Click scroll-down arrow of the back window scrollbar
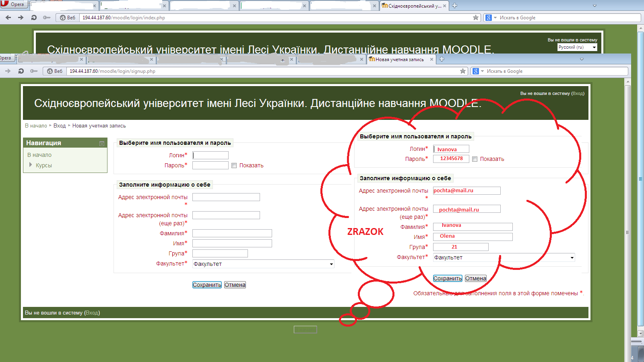Screen dimensions: 644x362 click(x=641, y=333)
